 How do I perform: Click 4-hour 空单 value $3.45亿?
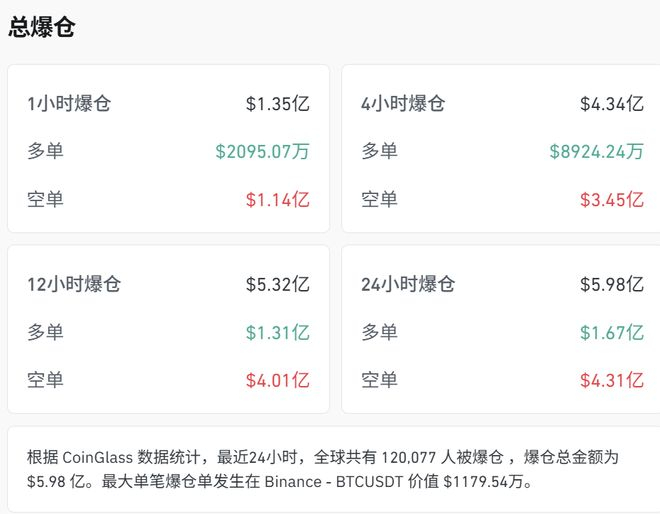pyautogui.click(x=612, y=200)
